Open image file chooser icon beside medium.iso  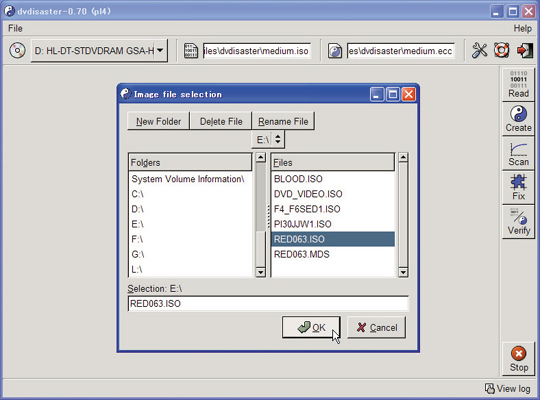pos(190,51)
